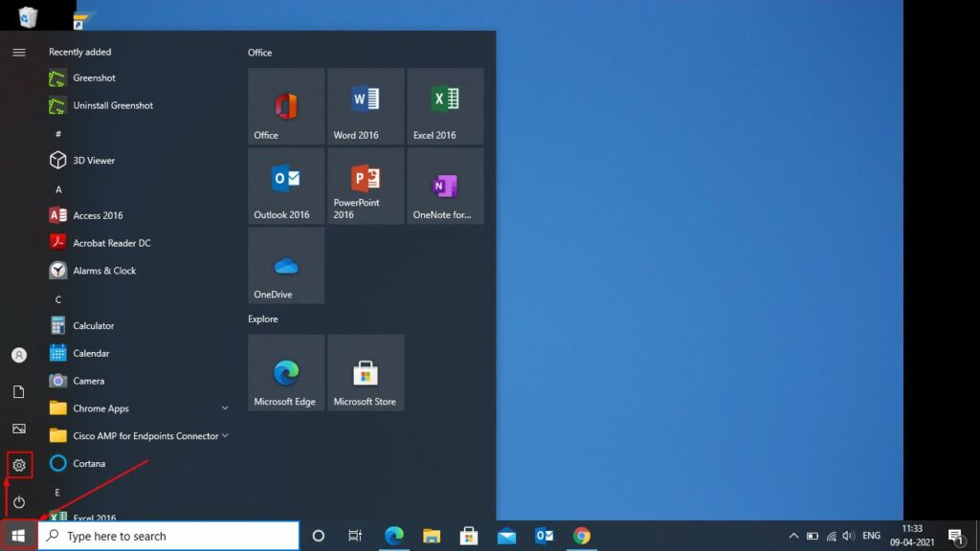Open the Excel 2016 tile
Viewport: 980px width, 551px height.
click(444, 105)
